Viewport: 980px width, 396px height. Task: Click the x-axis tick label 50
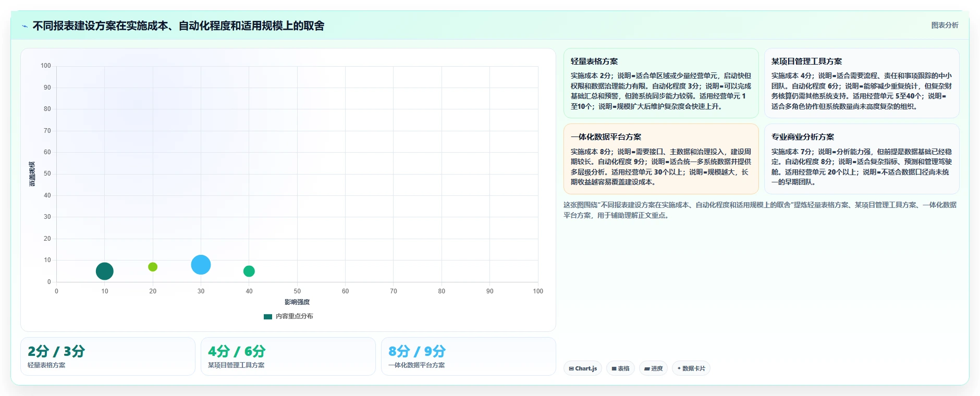point(297,291)
